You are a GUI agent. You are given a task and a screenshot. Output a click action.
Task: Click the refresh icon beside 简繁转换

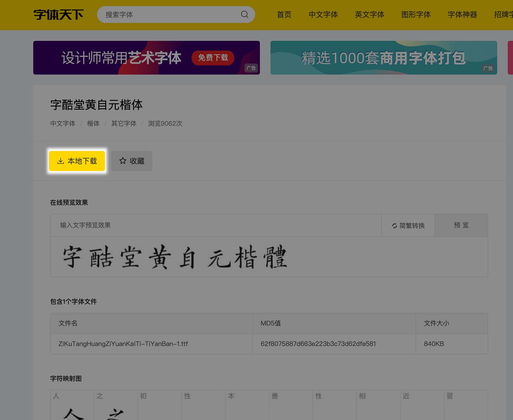pyautogui.click(x=395, y=226)
